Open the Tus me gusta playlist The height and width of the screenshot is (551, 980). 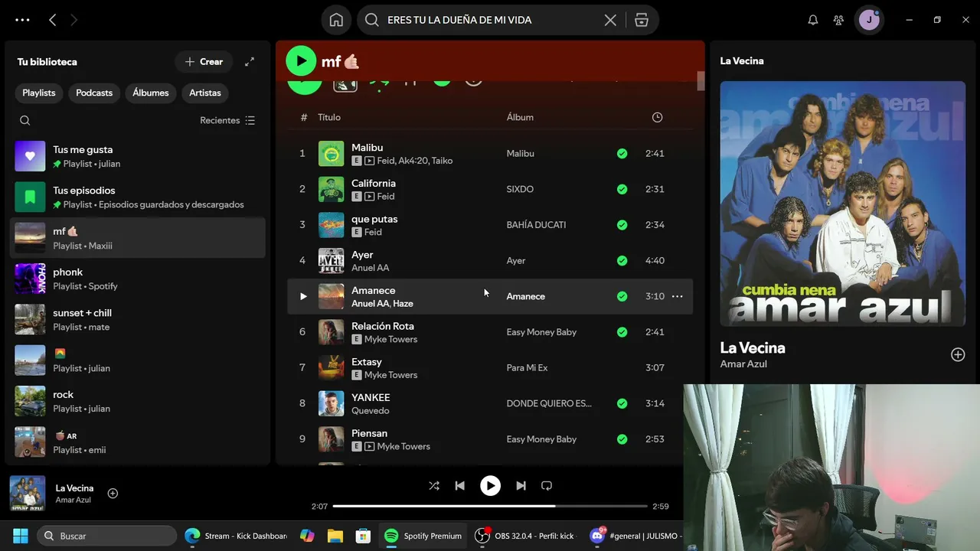[x=138, y=156]
